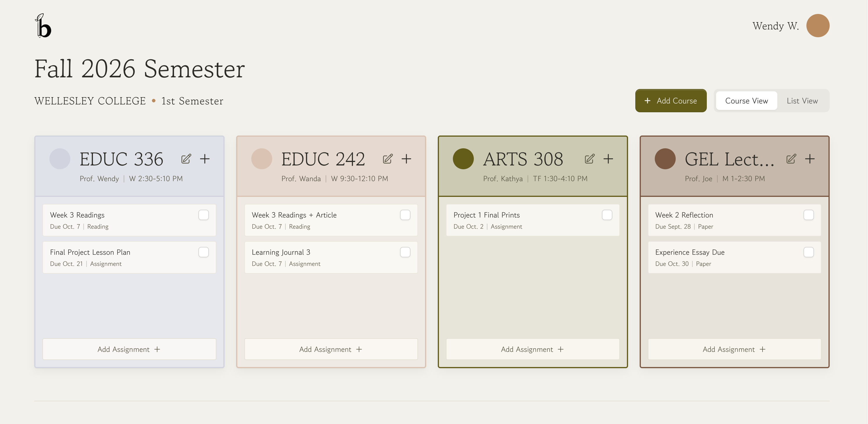Check off Week 3 Readings + Article
Screen dimensions: 868x424
(405, 215)
